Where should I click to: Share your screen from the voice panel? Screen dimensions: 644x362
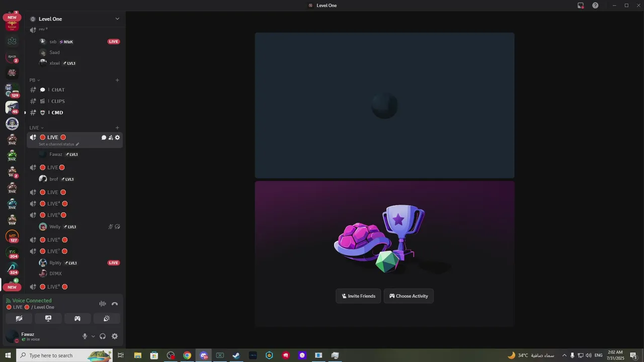pyautogui.click(x=48, y=318)
